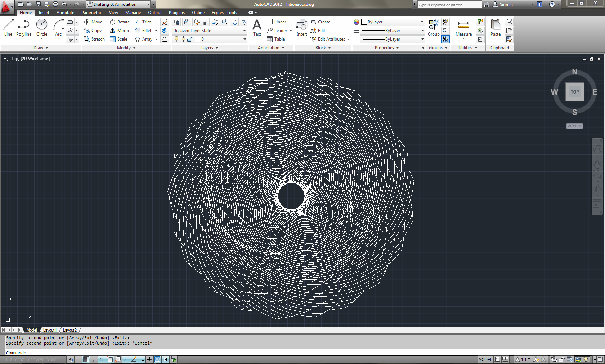The image size is (605, 364).
Task: Open the WCS coordinate system dropdown
Action: pyautogui.click(x=574, y=126)
